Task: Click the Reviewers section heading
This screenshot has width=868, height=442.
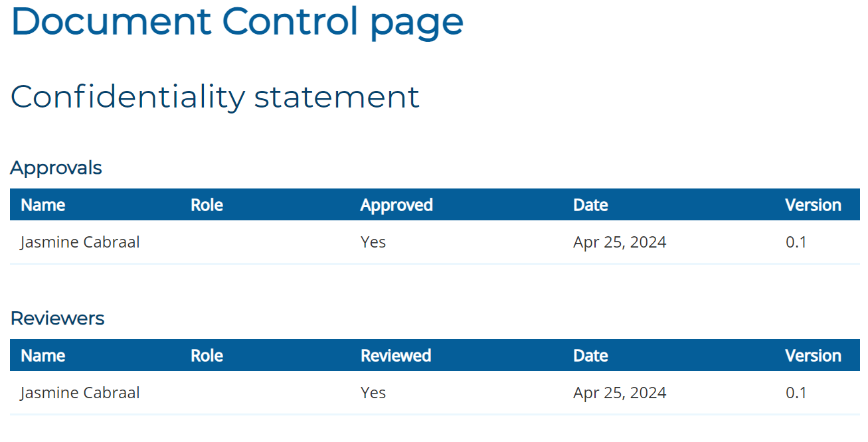Action: click(57, 319)
